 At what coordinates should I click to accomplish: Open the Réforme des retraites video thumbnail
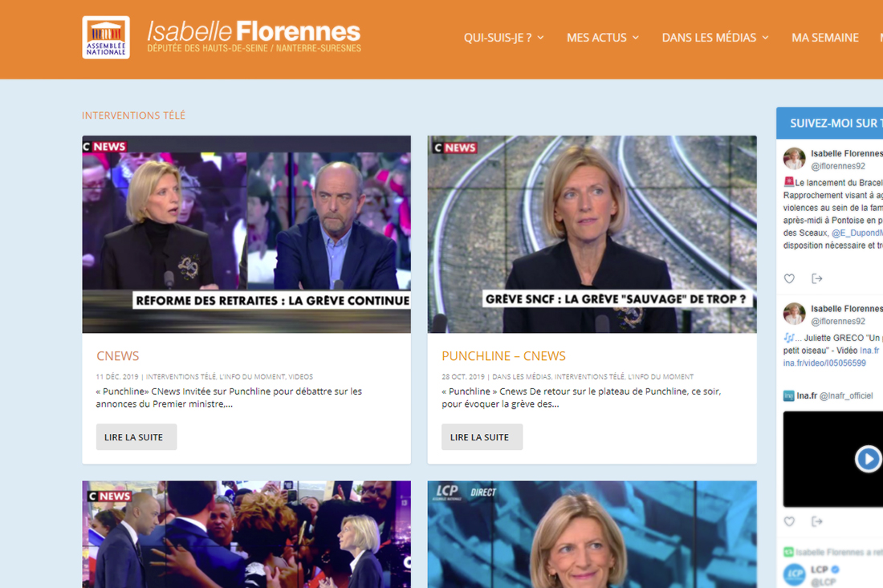[x=246, y=234]
